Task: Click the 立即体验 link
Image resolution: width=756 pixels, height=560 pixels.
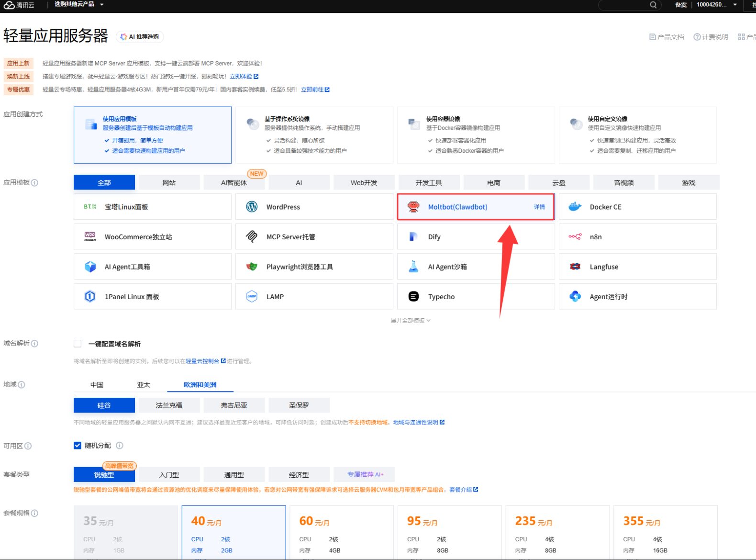Action: point(244,76)
